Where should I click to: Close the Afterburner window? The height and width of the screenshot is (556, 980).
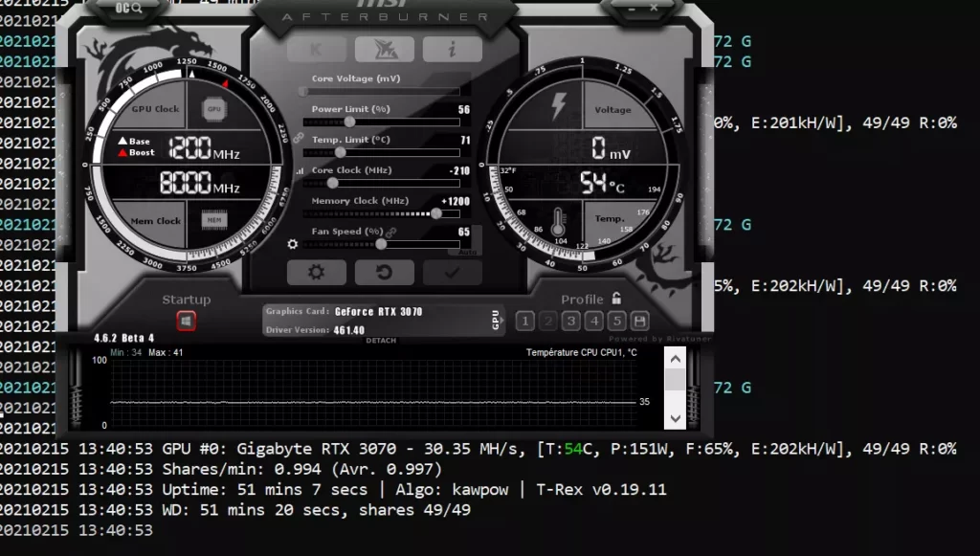(x=653, y=8)
